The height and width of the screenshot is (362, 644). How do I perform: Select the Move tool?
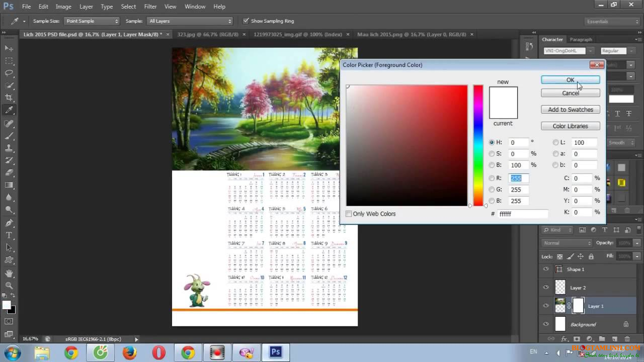click(8, 47)
